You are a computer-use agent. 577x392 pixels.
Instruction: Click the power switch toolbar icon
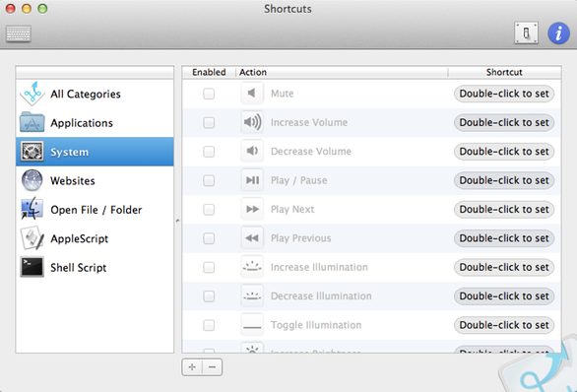pyautogui.click(x=526, y=33)
